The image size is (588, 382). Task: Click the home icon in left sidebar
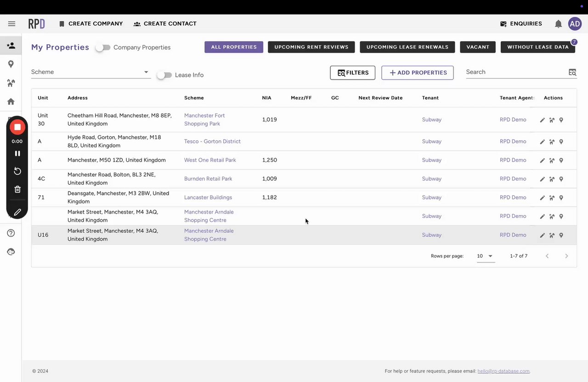click(11, 102)
